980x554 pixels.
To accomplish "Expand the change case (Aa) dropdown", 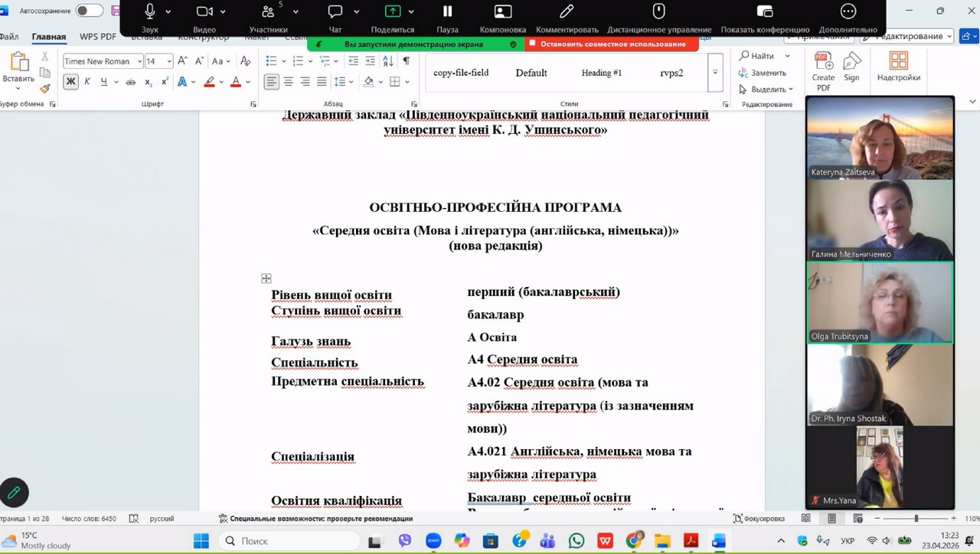I will 229,61.
